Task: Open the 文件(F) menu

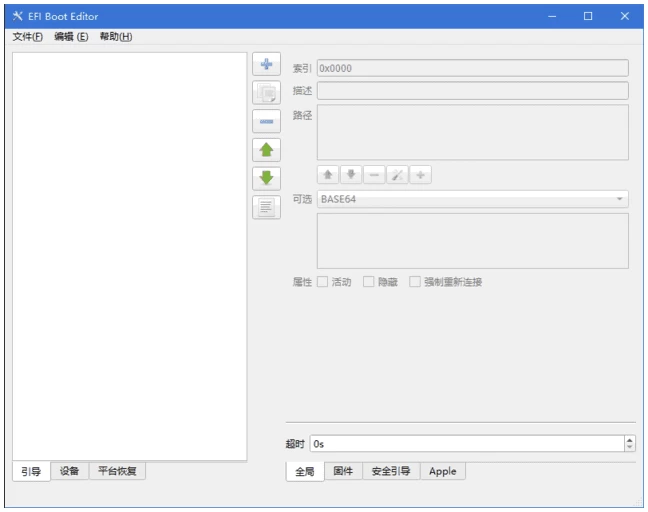Action: click(x=27, y=37)
